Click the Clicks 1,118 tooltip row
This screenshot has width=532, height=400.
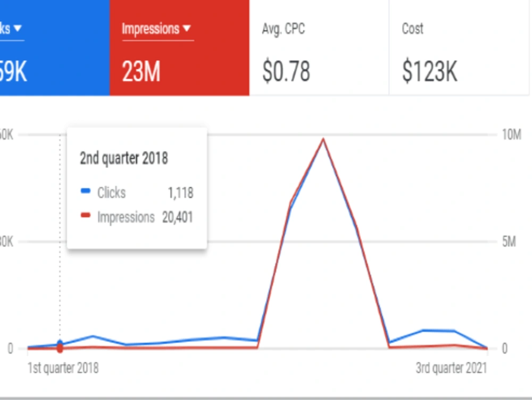(x=137, y=192)
